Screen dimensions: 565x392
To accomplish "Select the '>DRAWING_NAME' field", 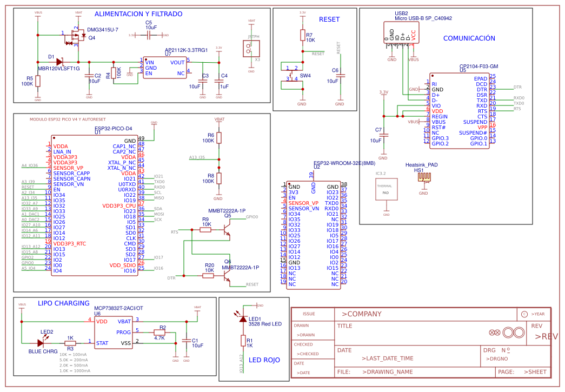I will pos(388,372).
